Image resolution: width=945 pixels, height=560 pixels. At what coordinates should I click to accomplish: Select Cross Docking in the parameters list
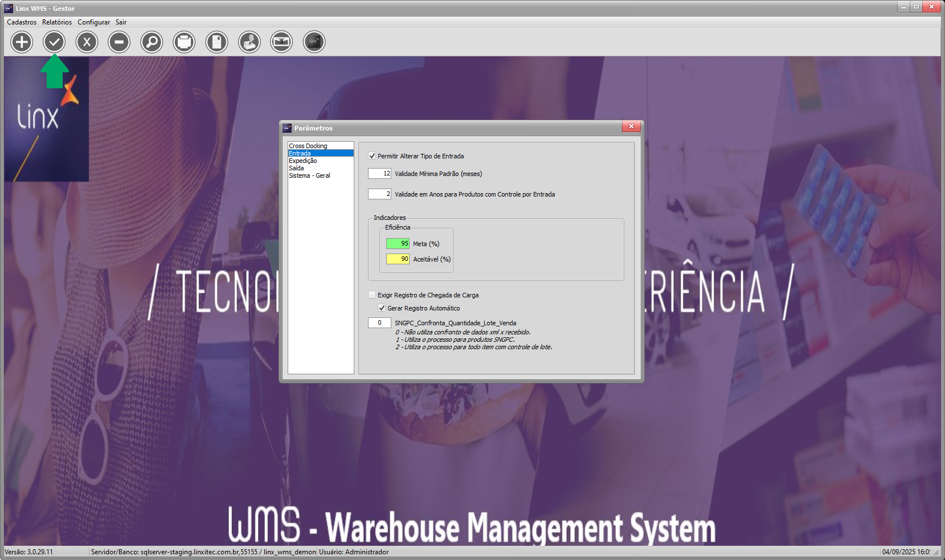coord(321,146)
